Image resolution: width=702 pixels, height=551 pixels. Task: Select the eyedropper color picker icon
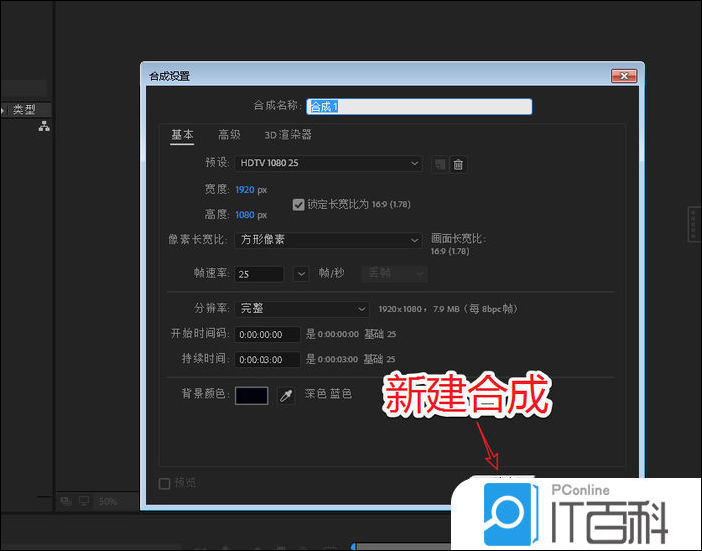click(x=286, y=395)
